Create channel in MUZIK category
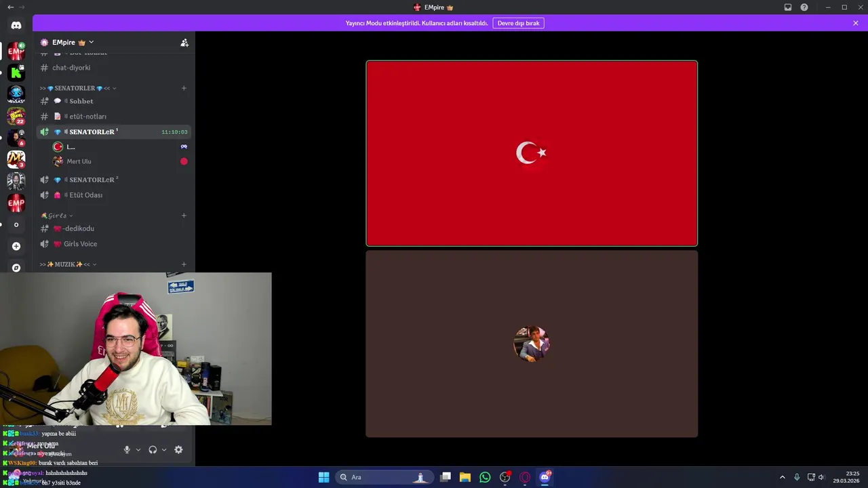The height and width of the screenshot is (488, 868). click(x=184, y=264)
